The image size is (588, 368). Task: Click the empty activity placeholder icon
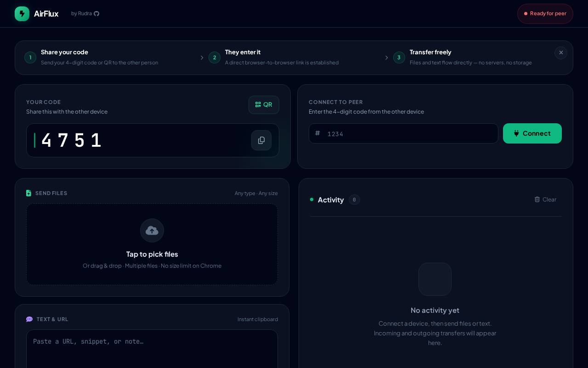(x=435, y=279)
